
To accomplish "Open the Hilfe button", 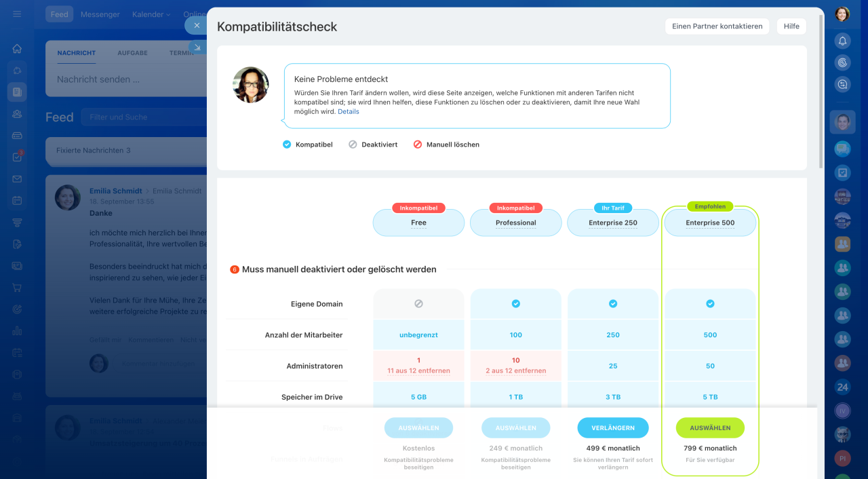I will pos(791,26).
